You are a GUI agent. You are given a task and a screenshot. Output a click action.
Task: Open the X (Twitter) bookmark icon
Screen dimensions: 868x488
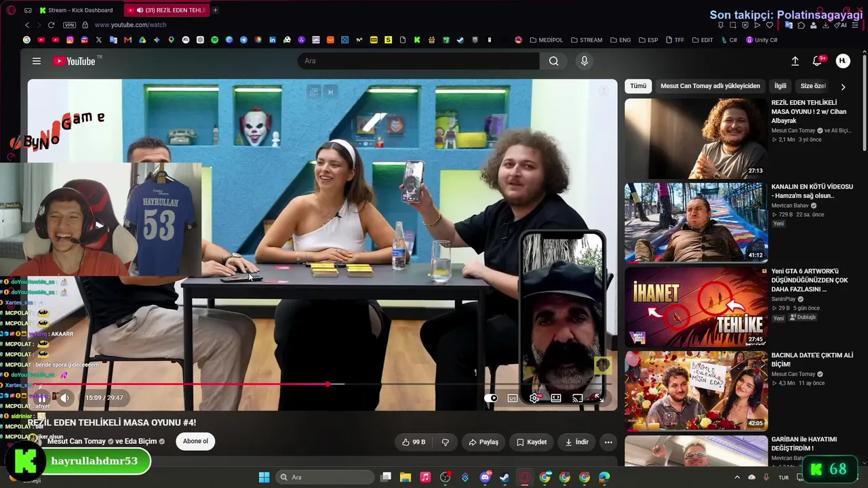coord(98,40)
